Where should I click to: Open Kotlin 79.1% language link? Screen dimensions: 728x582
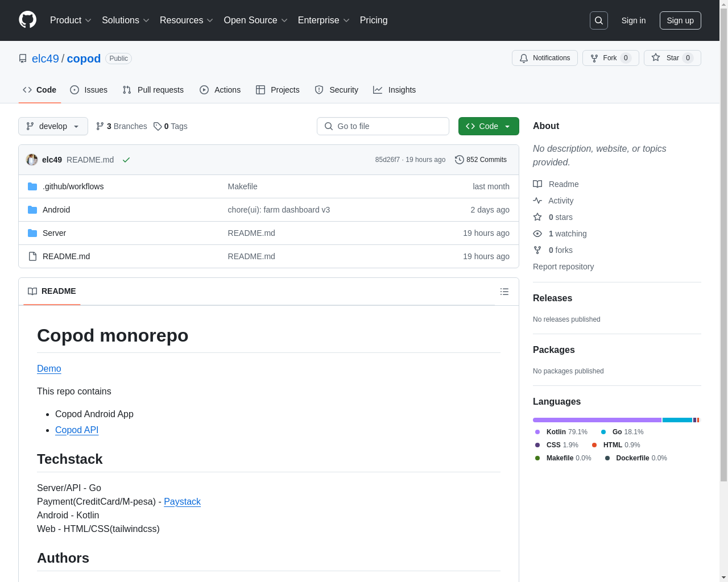pos(561,432)
